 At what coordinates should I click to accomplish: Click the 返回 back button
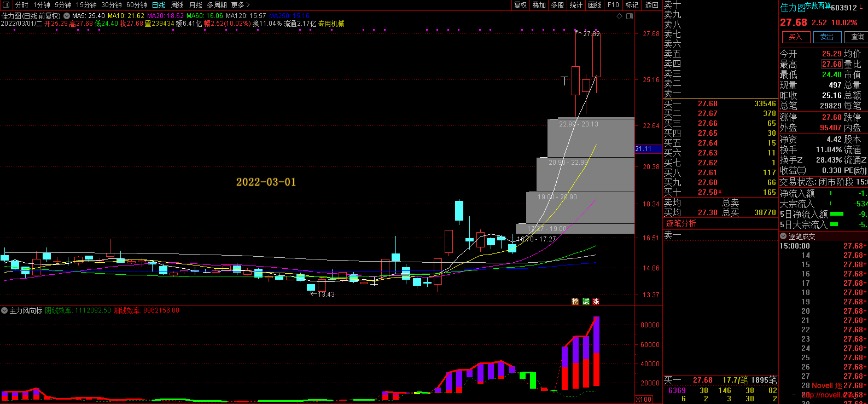tap(651, 5)
